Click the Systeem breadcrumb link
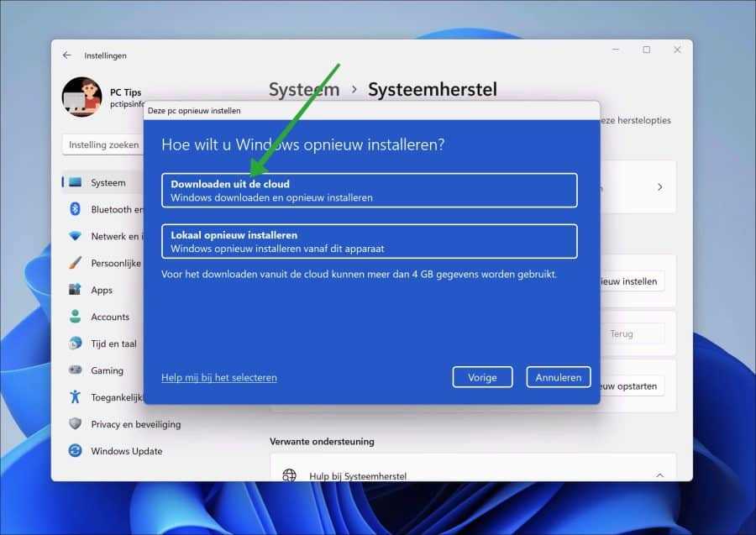The height and width of the screenshot is (535, 756). [x=304, y=89]
